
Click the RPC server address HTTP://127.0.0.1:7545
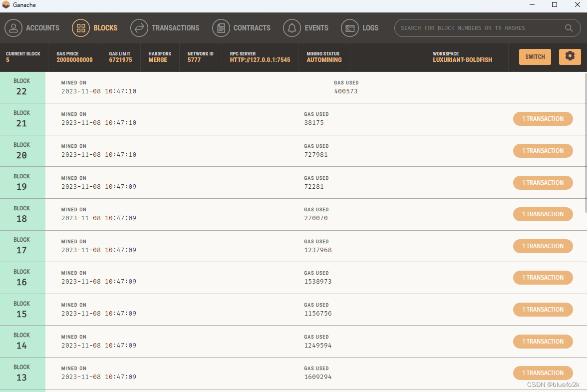coord(260,60)
